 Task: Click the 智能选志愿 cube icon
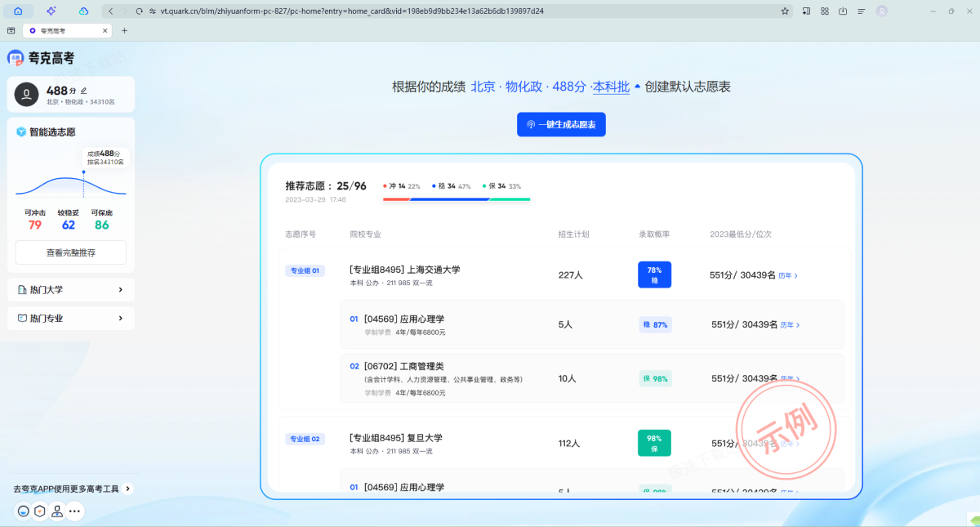21,132
